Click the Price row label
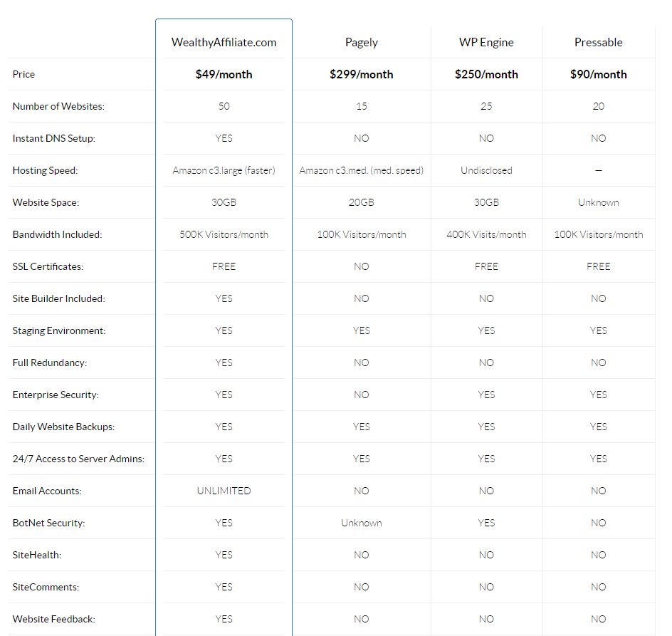Screen dimensions: 672x636 click(23, 74)
